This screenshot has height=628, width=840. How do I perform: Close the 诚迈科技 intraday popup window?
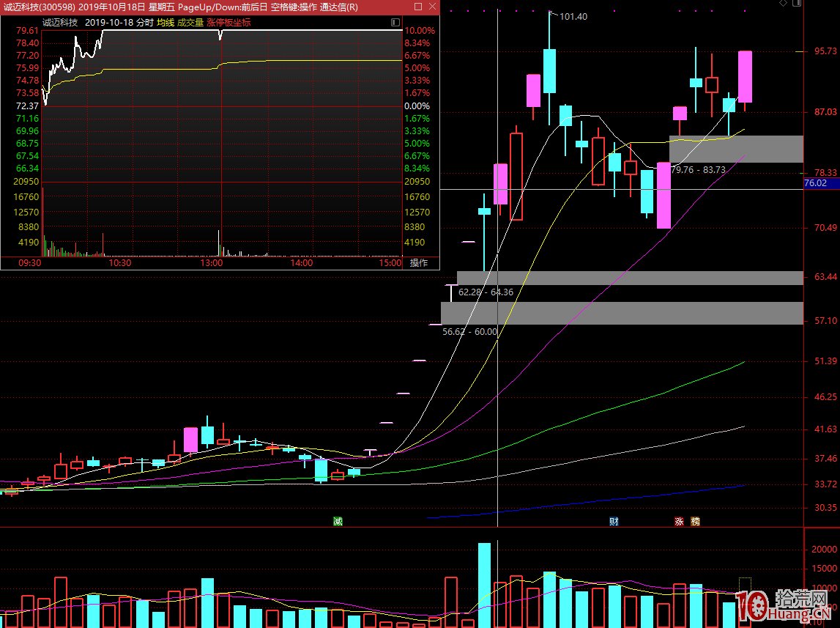tap(431, 7)
